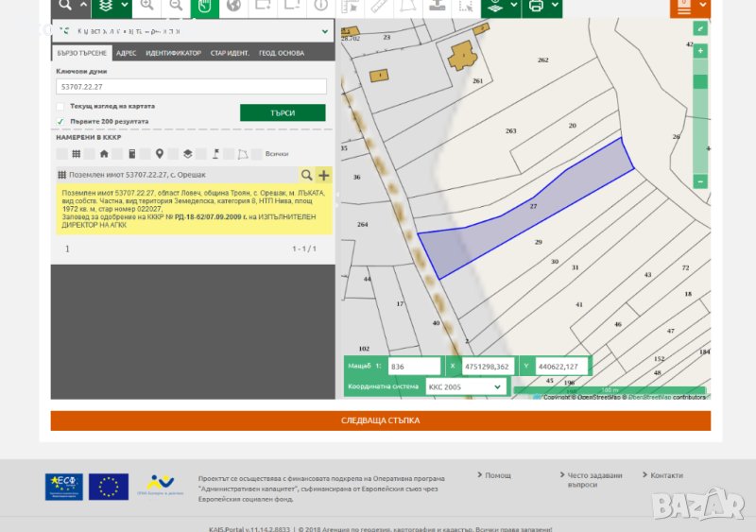Click the map zoom-in plus button
This screenshot has width=756, height=532.
[700, 51]
